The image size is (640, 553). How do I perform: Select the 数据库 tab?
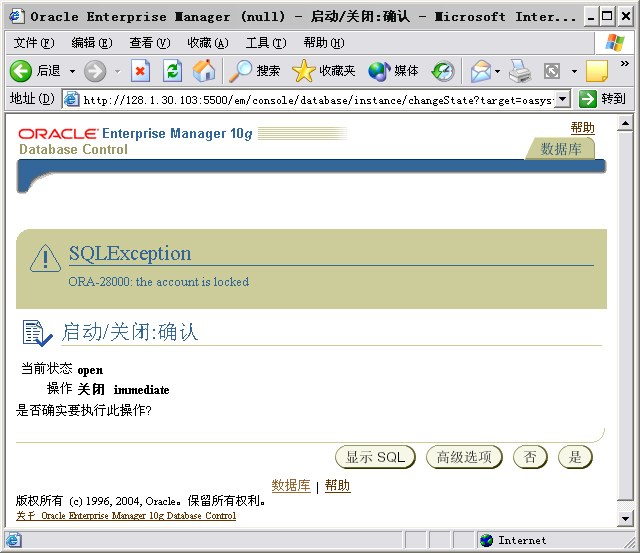pyautogui.click(x=560, y=149)
